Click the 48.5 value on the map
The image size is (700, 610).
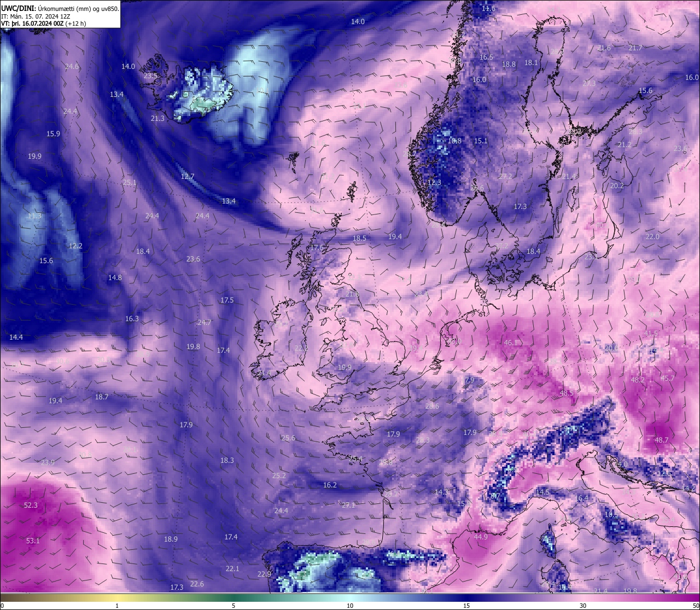pos(566,393)
